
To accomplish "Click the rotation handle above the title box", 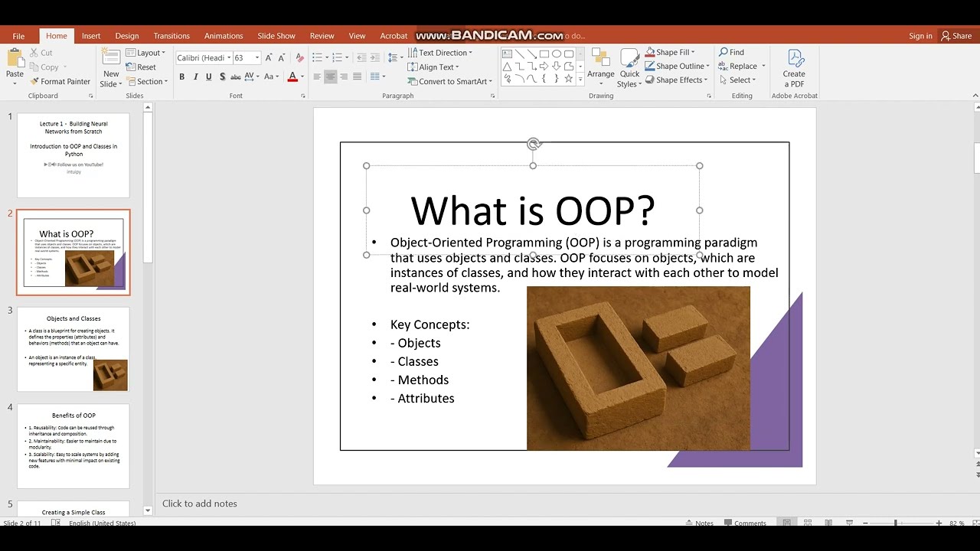I will (534, 143).
